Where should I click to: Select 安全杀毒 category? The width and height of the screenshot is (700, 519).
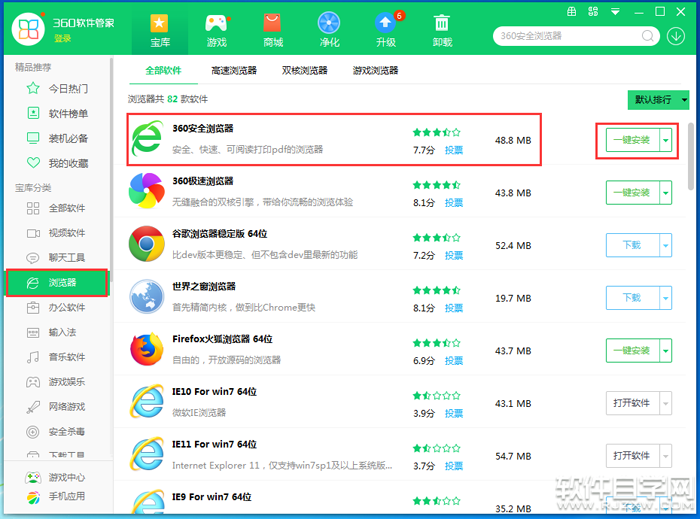click(x=56, y=432)
